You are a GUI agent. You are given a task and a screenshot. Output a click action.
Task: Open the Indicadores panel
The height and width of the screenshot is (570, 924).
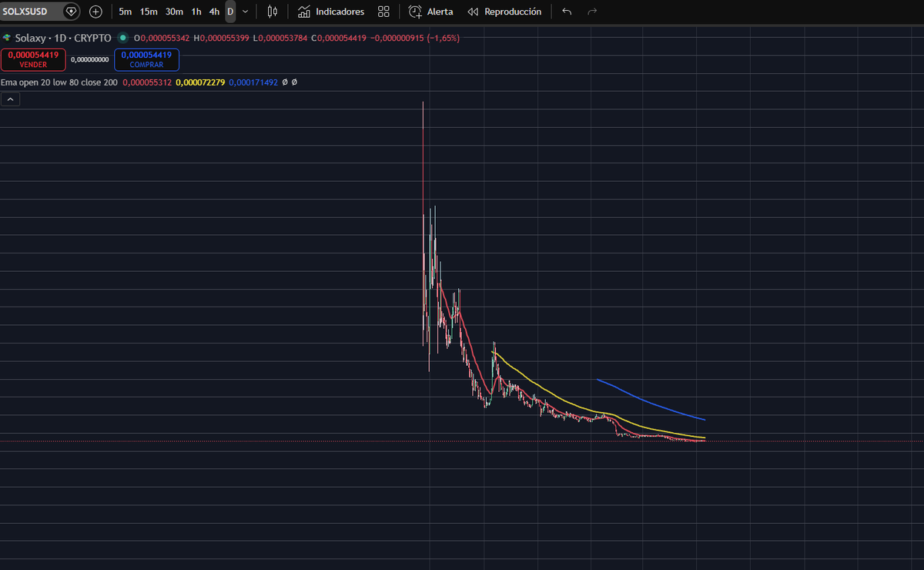pos(331,12)
